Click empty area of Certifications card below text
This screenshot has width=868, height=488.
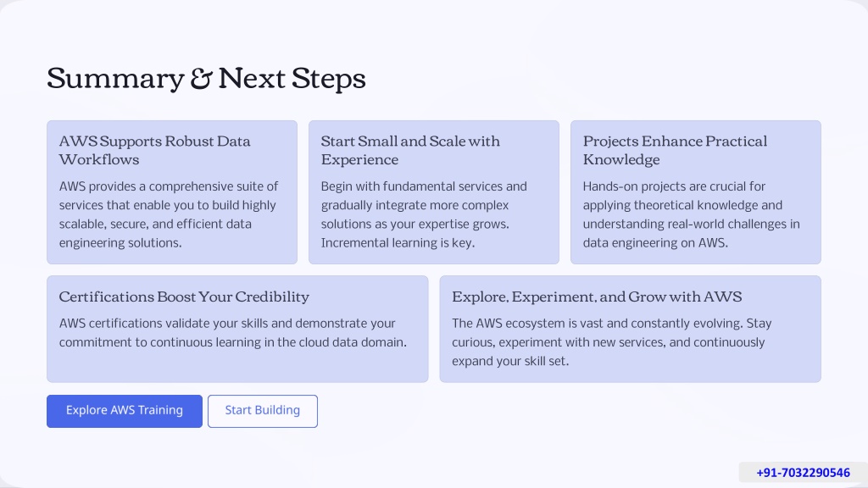pyautogui.click(x=237, y=366)
